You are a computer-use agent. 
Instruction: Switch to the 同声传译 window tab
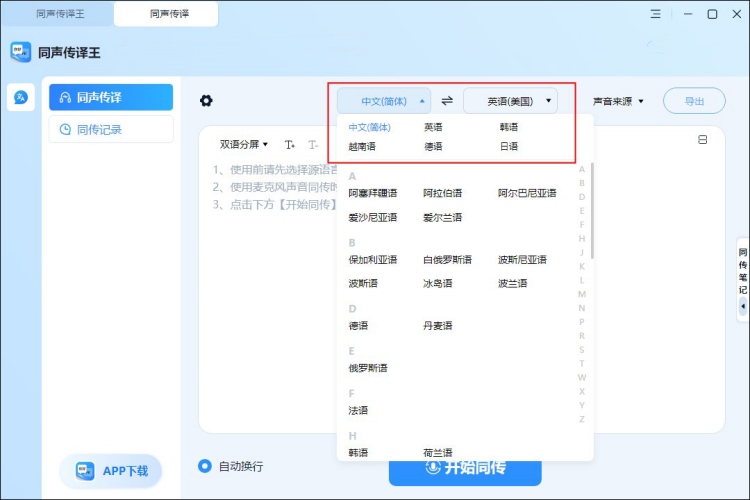(x=166, y=14)
